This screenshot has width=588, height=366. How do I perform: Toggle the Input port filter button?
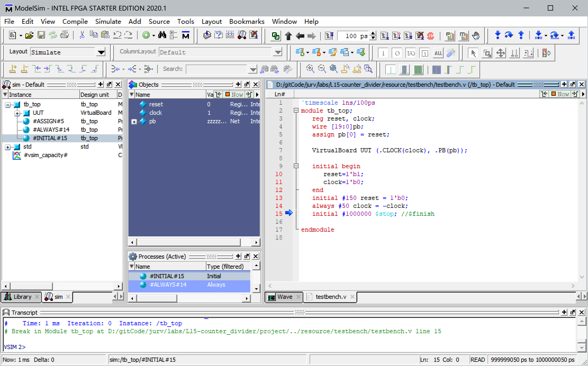(x=383, y=53)
